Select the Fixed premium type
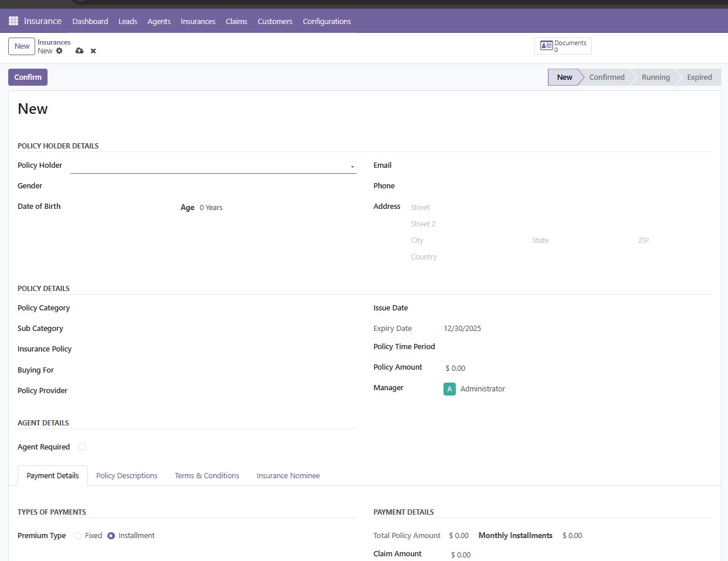 (x=78, y=536)
